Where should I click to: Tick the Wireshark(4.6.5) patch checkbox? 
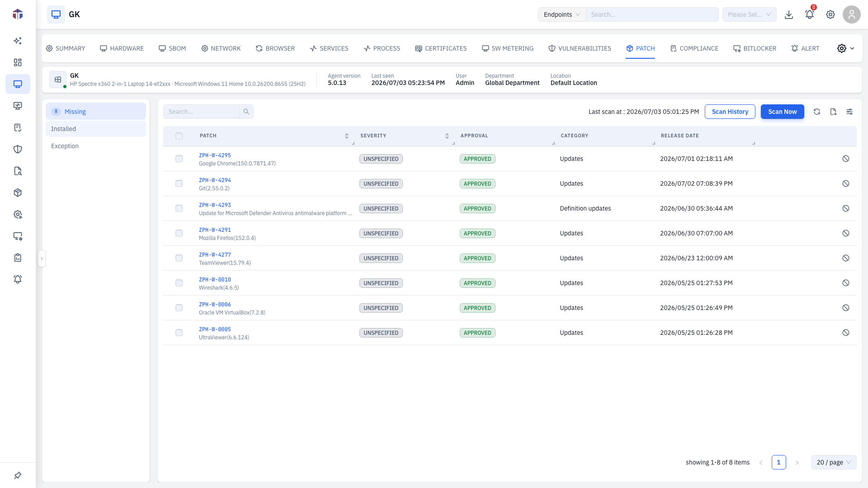[x=179, y=283]
